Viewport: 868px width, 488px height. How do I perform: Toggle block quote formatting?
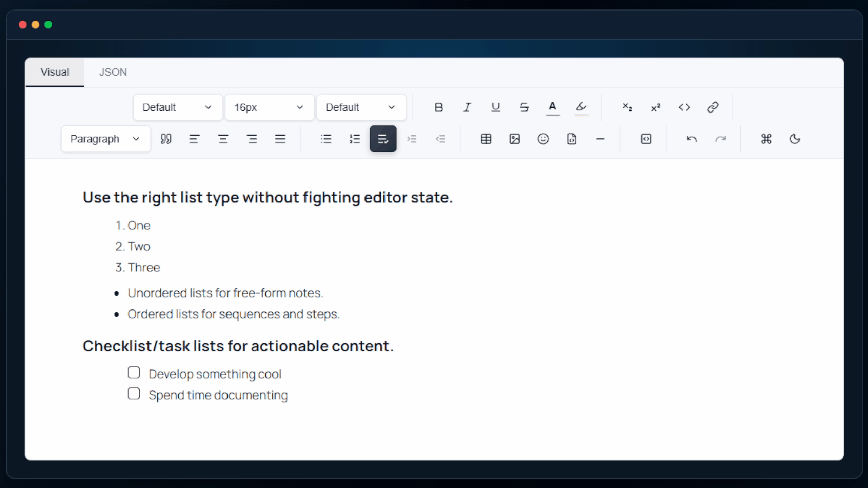coord(166,139)
